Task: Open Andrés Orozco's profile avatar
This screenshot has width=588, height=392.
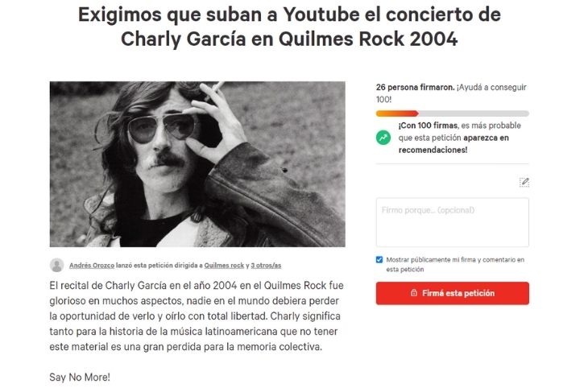Action: [x=56, y=265]
